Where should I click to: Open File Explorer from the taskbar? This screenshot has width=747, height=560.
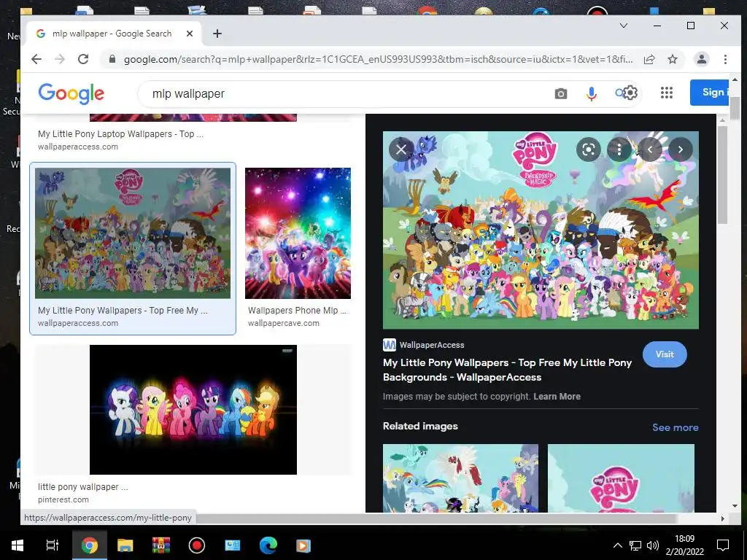pyautogui.click(x=125, y=545)
